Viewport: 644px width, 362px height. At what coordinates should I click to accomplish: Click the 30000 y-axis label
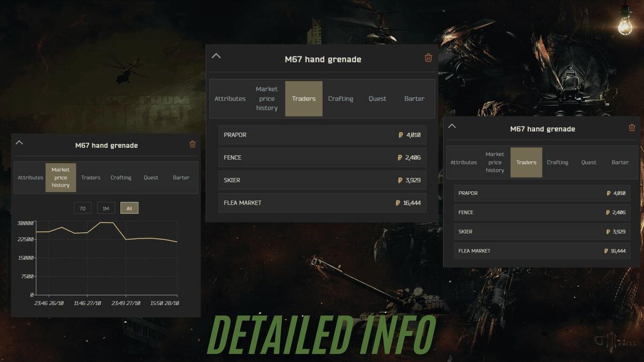[x=25, y=223]
